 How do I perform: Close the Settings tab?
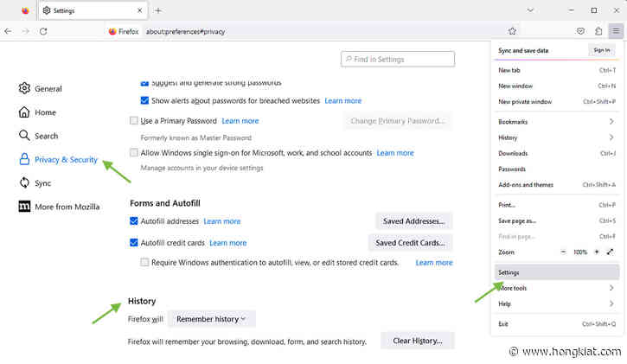139,10
